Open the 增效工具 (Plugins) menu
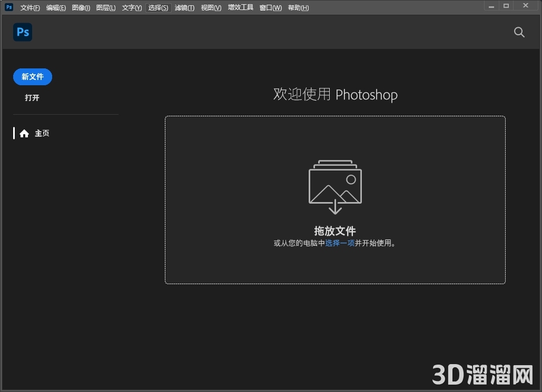Viewport: 542px width, 392px height. [x=240, y=7]
